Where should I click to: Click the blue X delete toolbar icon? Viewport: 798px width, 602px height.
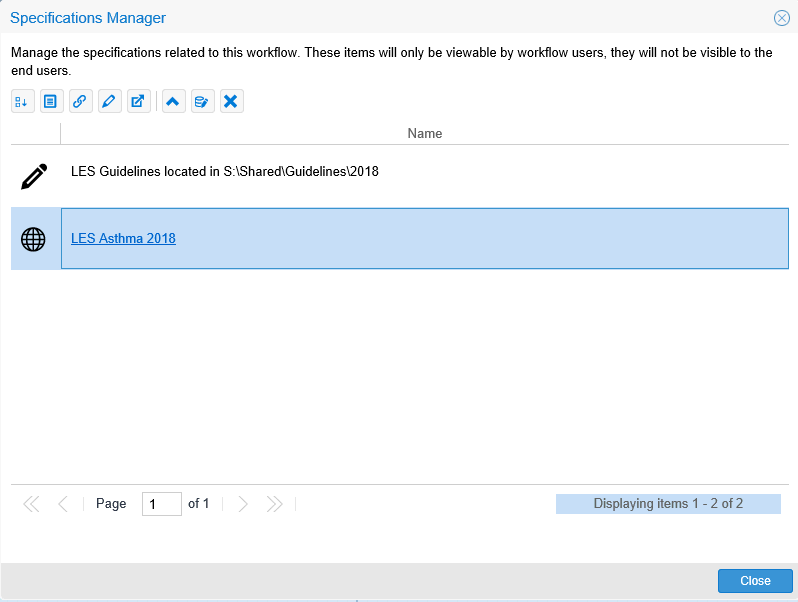click(x=232, y=101)
